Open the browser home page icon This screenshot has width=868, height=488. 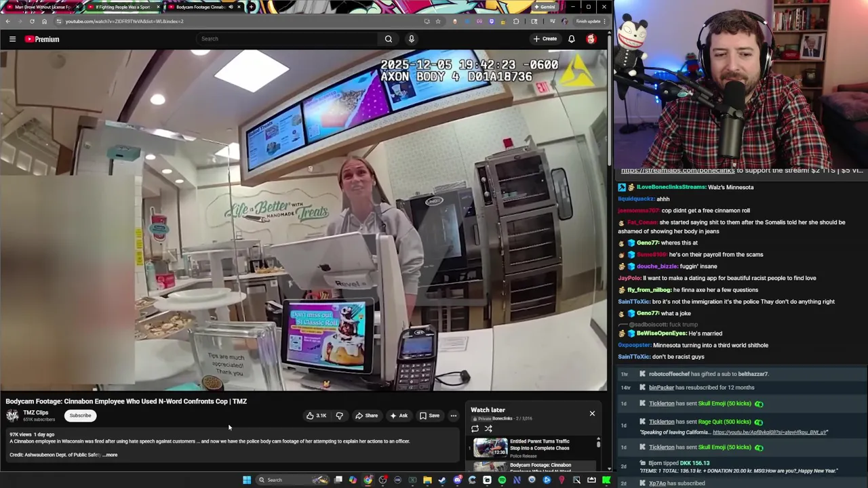click(x=45, y=21)
